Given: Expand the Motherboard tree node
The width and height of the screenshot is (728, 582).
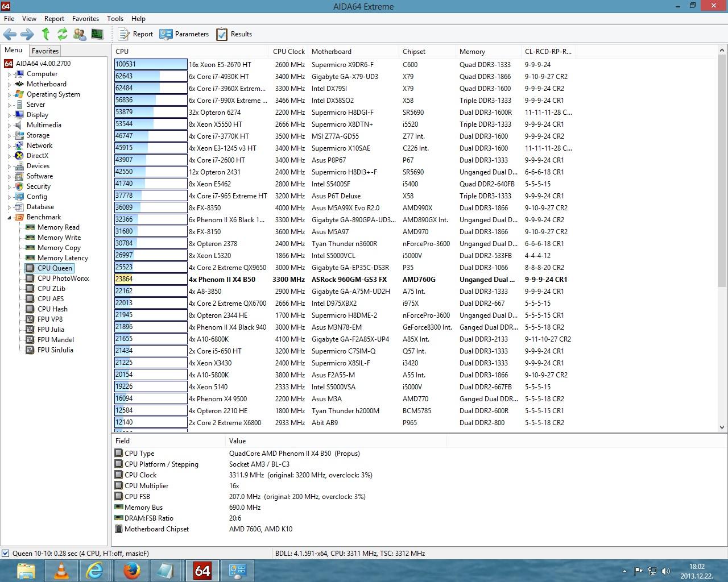Looking at the screenshot, I should click(9, 84).
